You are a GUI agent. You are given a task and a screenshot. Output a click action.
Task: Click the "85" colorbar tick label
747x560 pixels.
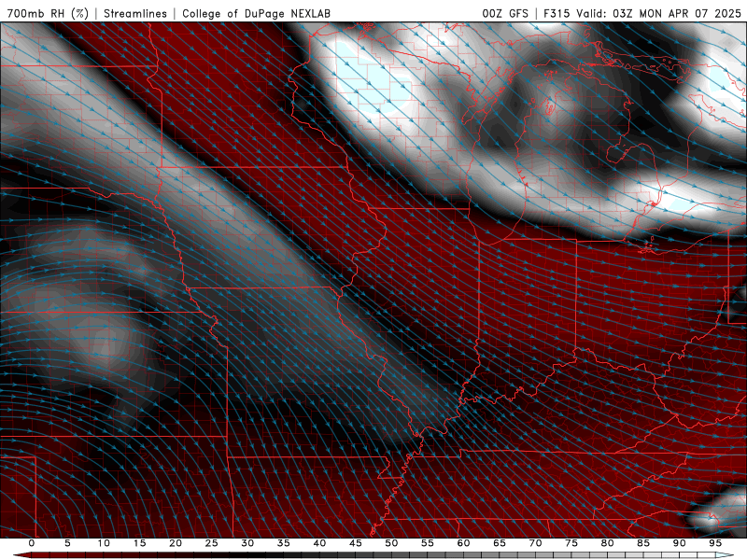[643, 543]
